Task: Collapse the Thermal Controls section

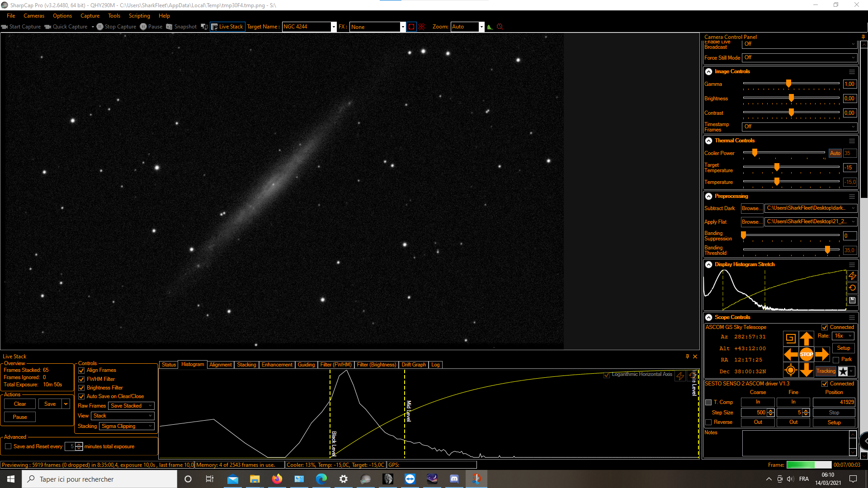Action: coord(708,141)
